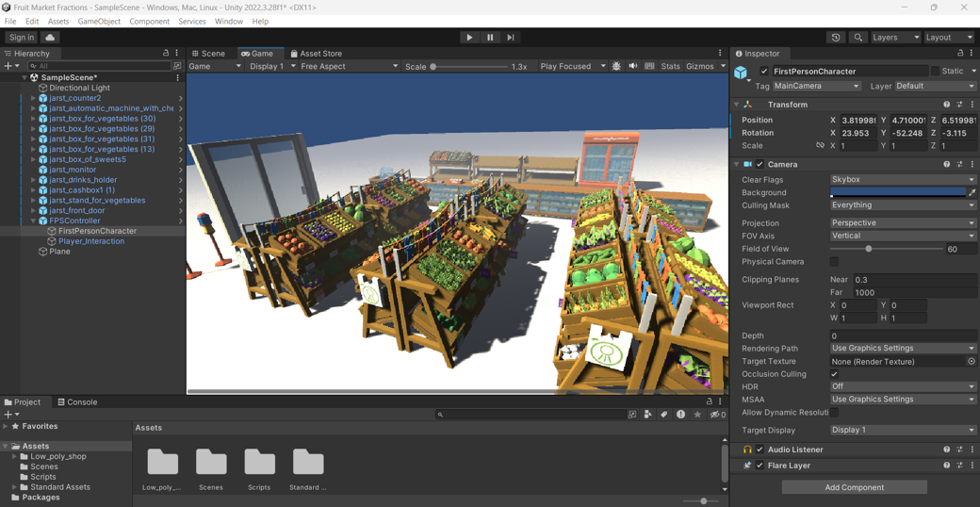Open the Free Aspect dropdown

point(349,67)
